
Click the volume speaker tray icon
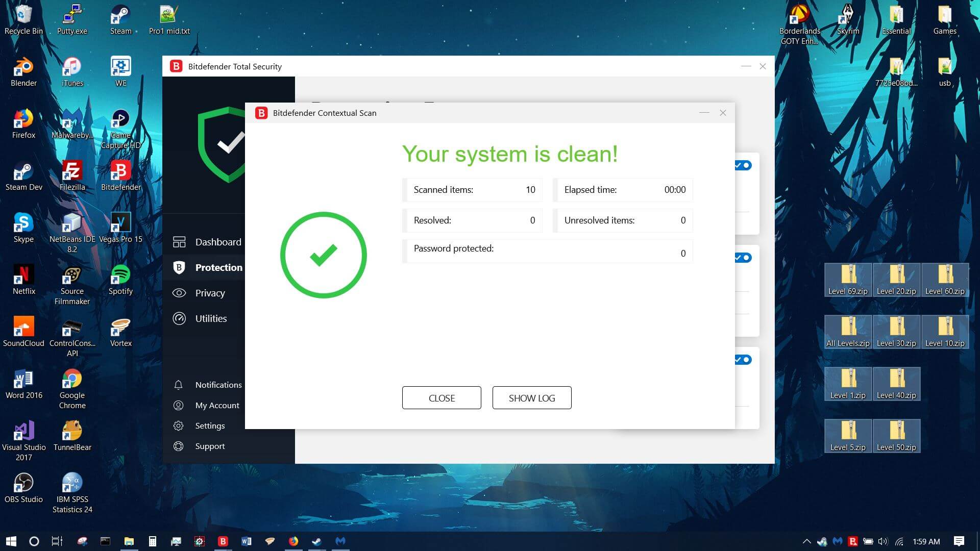(x=883, y=541)
